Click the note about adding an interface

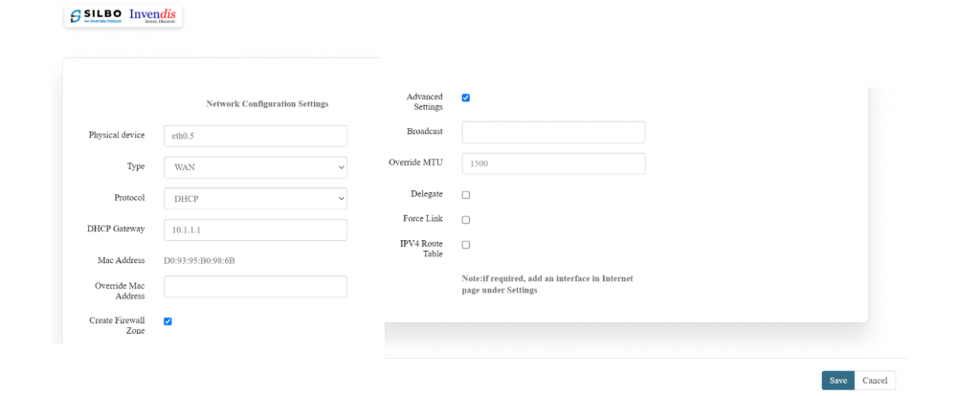coord(547,284)
